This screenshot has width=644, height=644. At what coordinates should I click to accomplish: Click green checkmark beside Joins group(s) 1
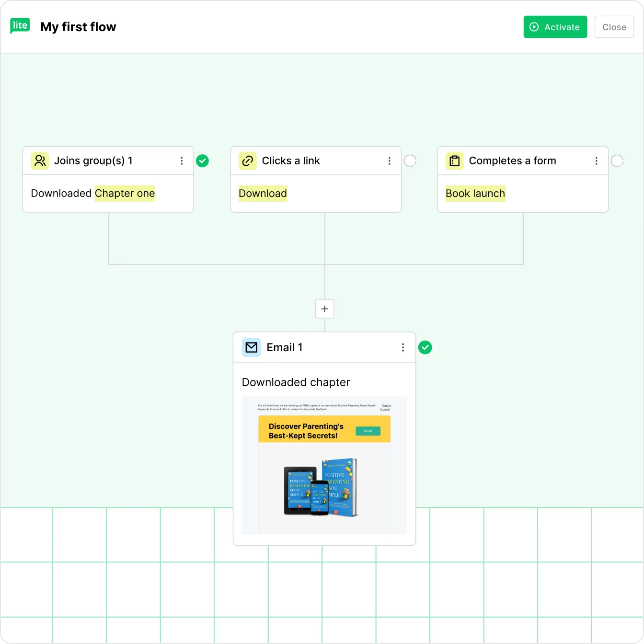coord(203,161)
